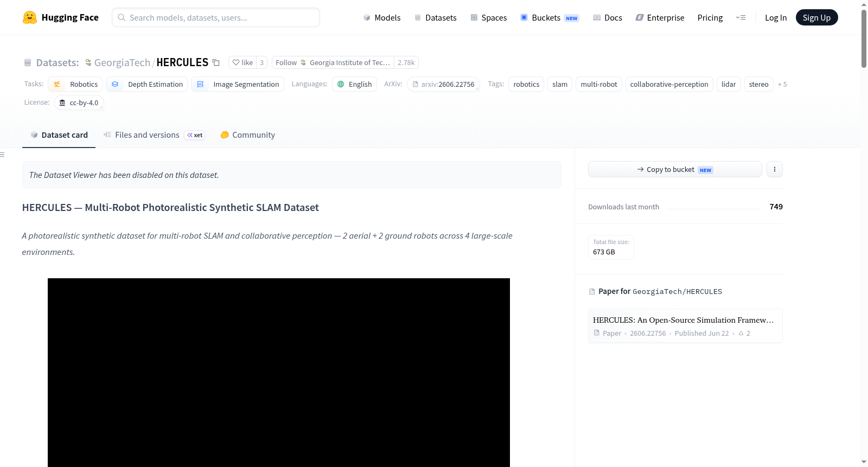Open the Enterprise navigation link
Image resolution: width=868 pixels, height=467 pixels.
pyautogui.click(x=660, y=17)
